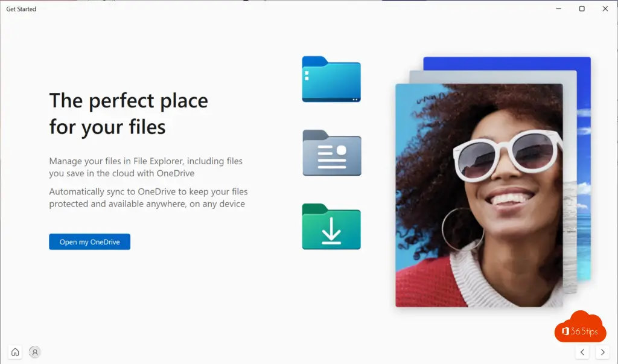Advance with the next page arrow
This screenshot has height=364, width=618.
coord(602,352)
